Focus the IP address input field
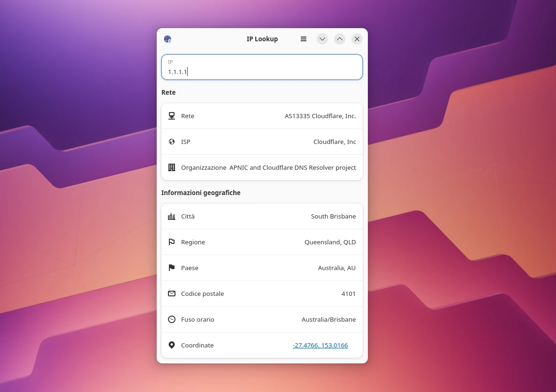The height and width of the screenshot is (392, 556). coord(262,68)
